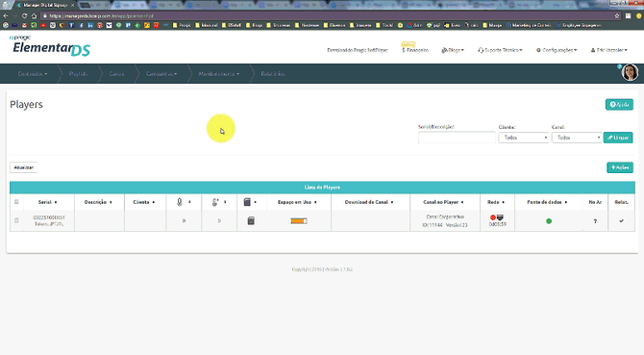Open the Conteúdos menu

[33, 74]
